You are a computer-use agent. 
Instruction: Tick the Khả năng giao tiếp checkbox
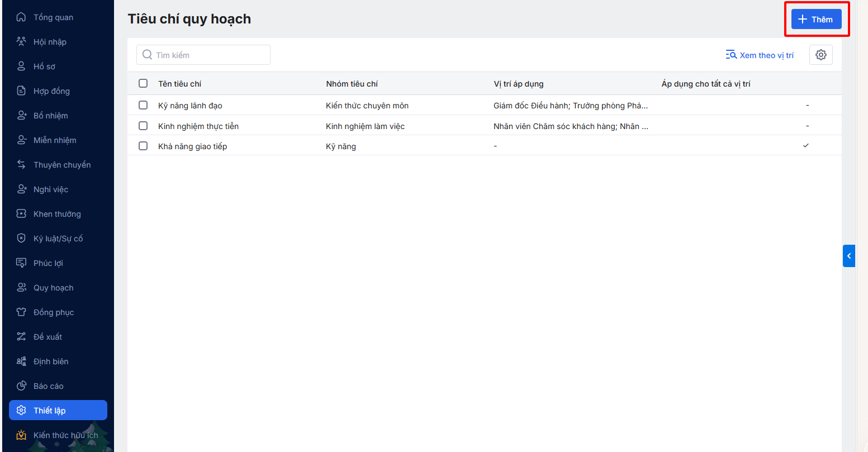[x=143, y=146]
